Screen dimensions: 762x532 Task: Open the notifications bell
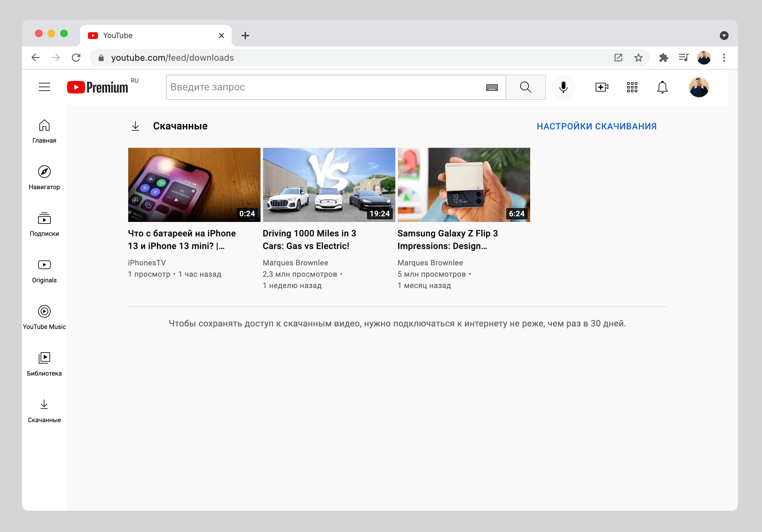pos(662,87)
